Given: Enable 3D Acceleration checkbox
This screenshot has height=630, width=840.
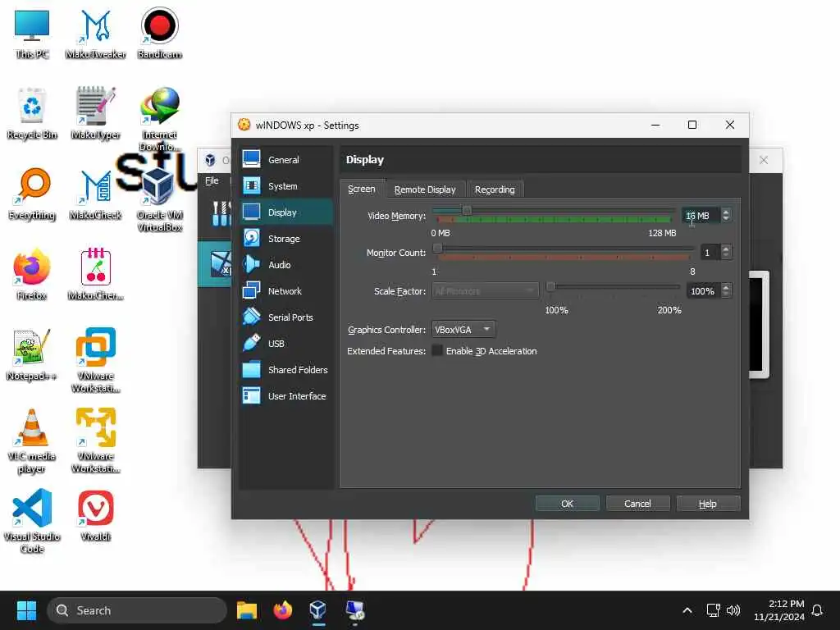Looking at the screenshot, I should pos(438,351).
